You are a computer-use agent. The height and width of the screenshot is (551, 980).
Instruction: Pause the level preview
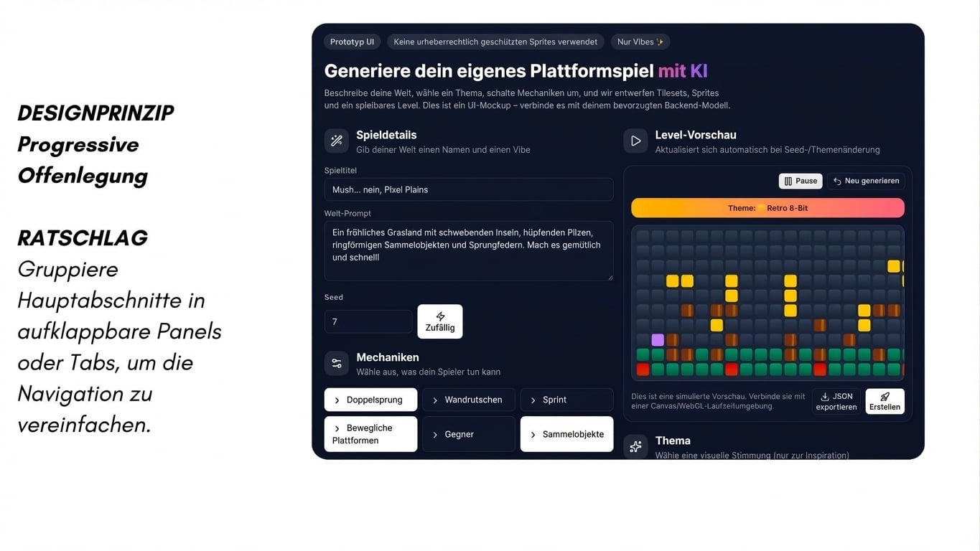[x=800, y=181]
